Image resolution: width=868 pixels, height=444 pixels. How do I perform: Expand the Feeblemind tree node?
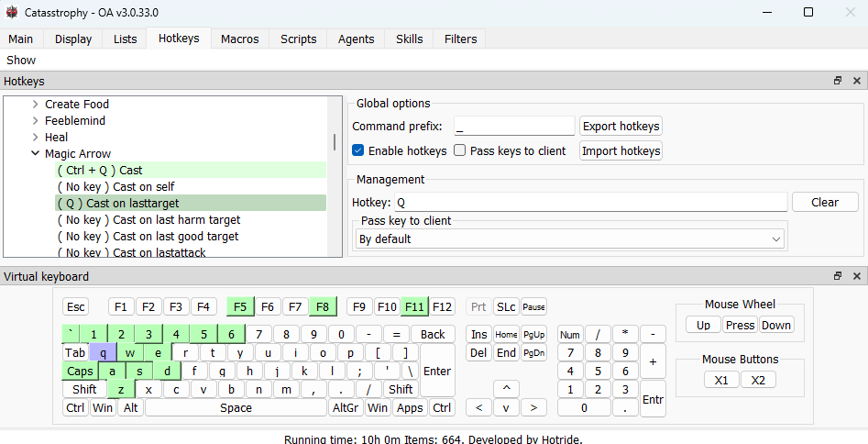point(35,121)
